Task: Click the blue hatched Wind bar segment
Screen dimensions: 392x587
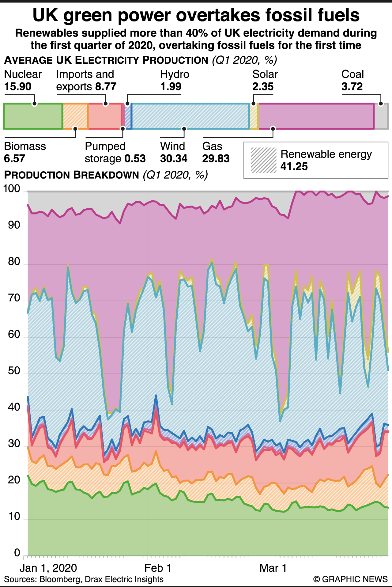Action: [190, 116]
